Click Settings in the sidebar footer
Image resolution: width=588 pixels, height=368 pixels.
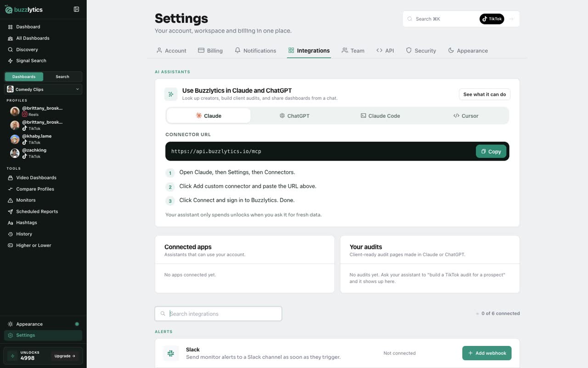point(43,335)
